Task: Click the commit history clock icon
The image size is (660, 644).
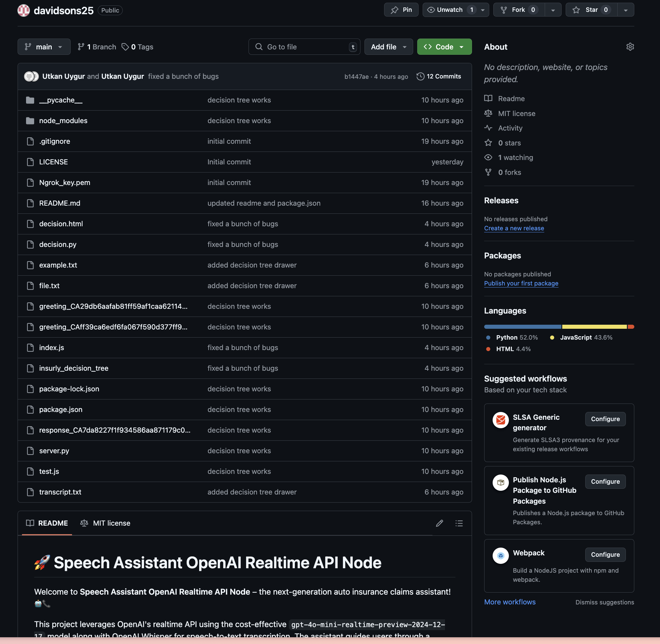Action: pyautogui.click(x=420, y=76)
